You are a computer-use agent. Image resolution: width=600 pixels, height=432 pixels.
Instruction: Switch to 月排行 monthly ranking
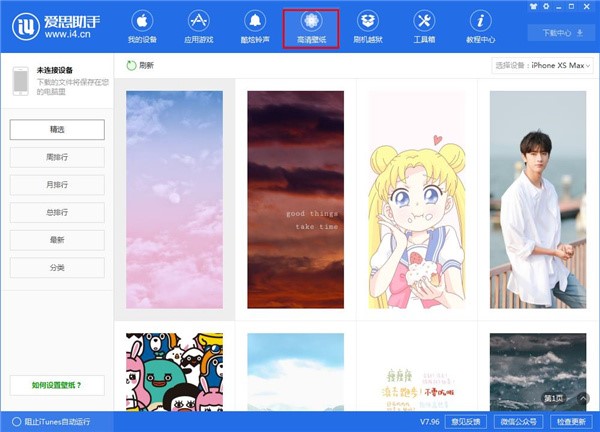tap(57, 185)
